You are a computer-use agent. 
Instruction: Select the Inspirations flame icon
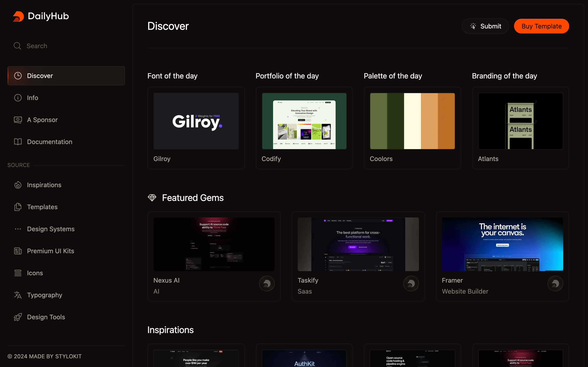(18, 185)
